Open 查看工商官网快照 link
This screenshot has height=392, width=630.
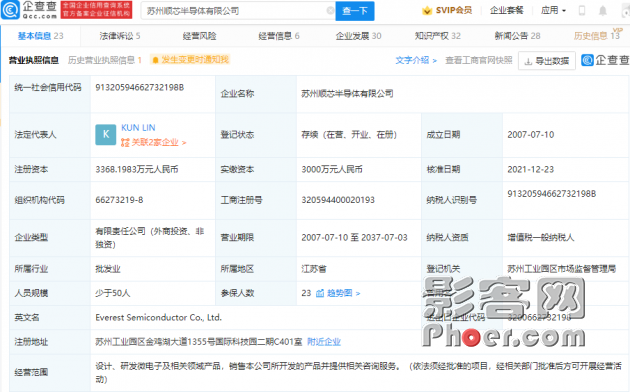(x=479, y=60)
